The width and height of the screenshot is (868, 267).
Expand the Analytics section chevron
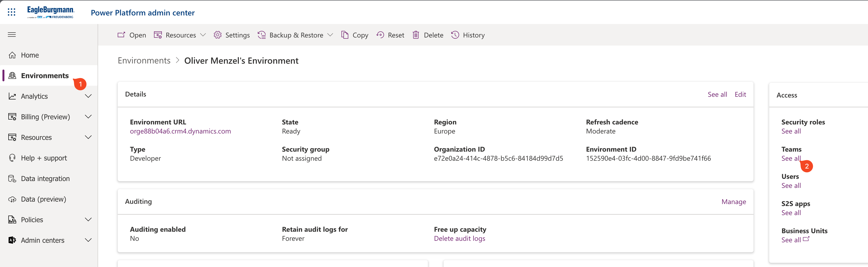[88, 96]
